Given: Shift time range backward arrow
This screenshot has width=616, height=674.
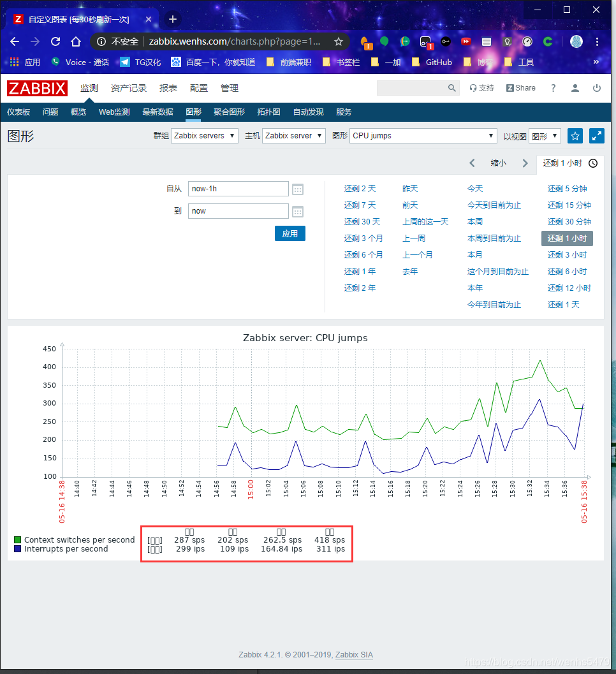Looking at the screenshot, I should tap(472, 163).
